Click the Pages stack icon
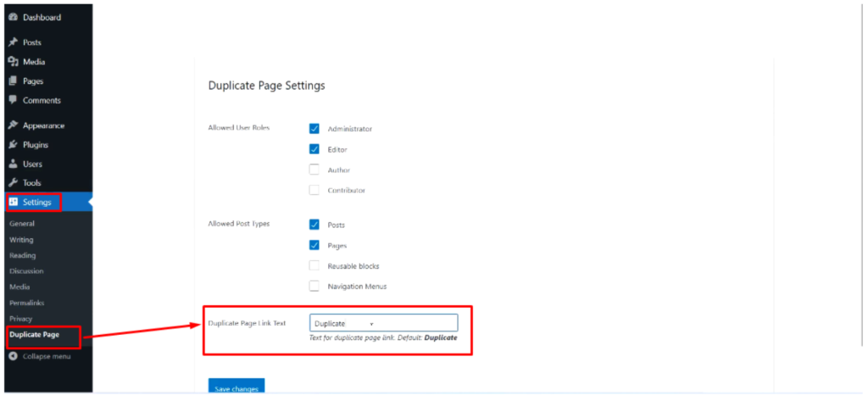The width and height of the screenshot is (868, 401). [14, 81]
